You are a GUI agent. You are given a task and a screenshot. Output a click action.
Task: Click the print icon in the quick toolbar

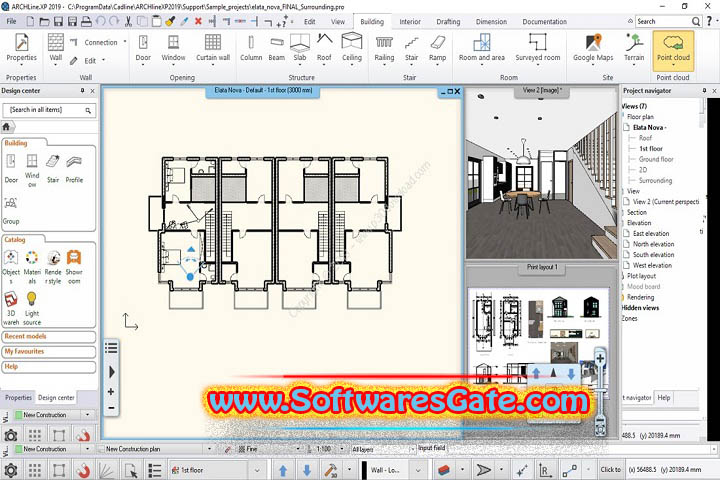point(86,21)
